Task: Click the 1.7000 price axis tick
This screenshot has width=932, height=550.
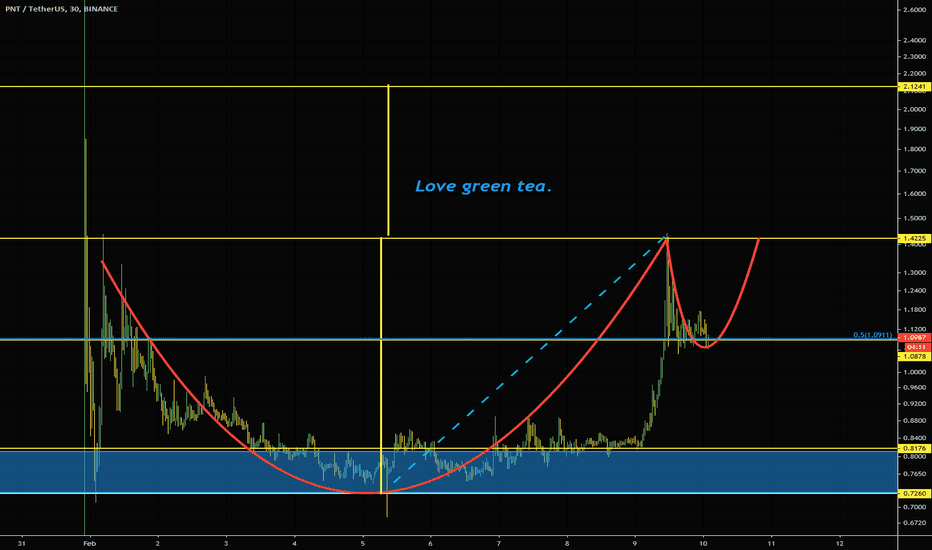Action: (x=914, y=171)
